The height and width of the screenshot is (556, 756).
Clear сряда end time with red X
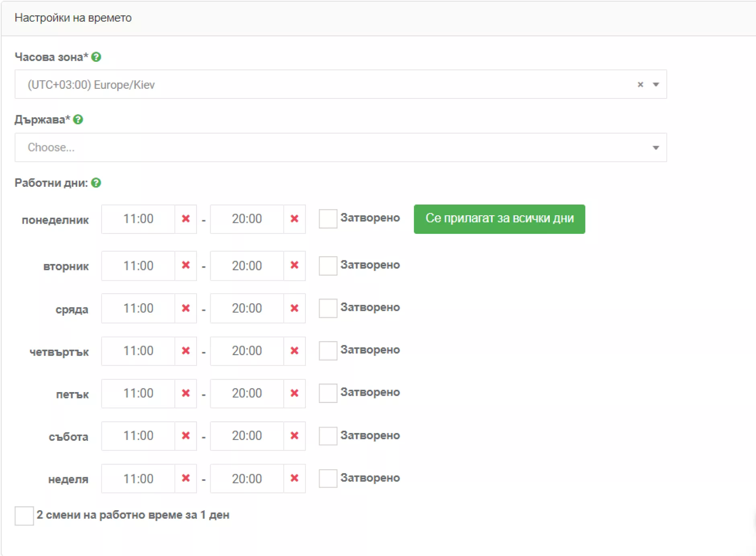point(295,308)
